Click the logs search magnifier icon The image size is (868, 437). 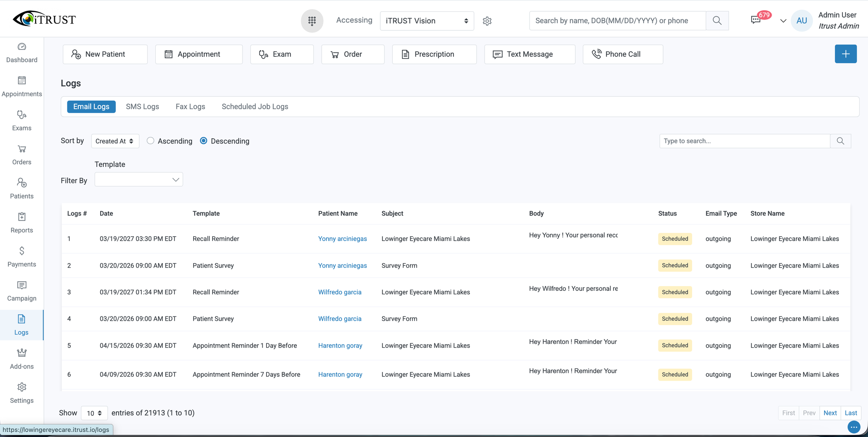840,141
